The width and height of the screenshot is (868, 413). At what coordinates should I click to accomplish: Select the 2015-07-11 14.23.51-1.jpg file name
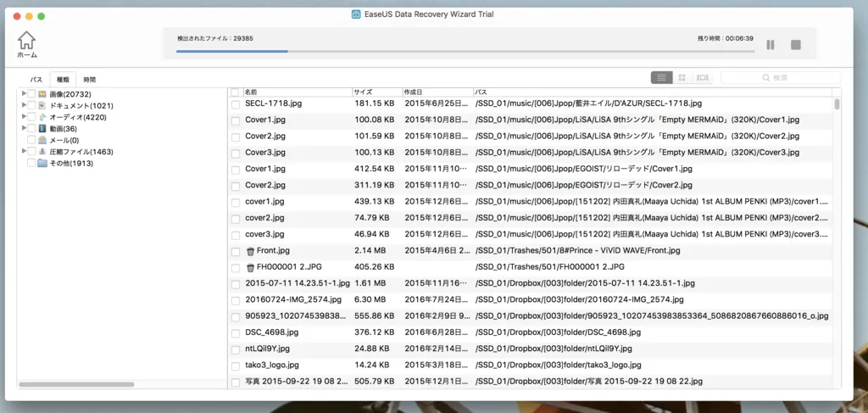tap(298, 283)
